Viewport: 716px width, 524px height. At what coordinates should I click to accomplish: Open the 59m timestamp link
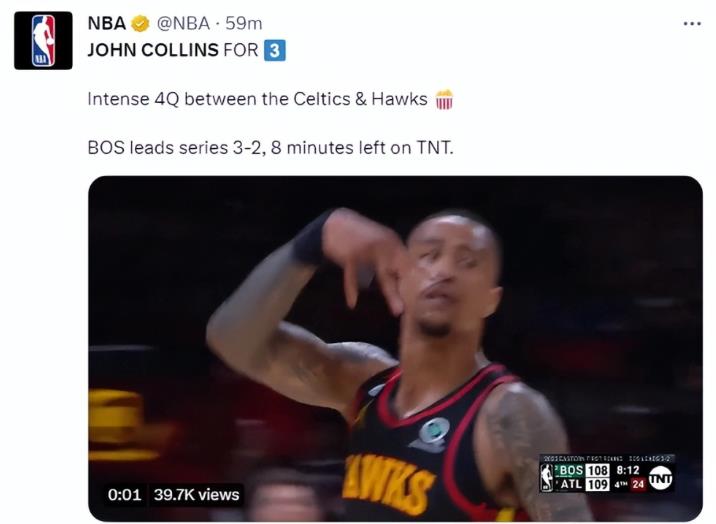[x=244, y=23]
